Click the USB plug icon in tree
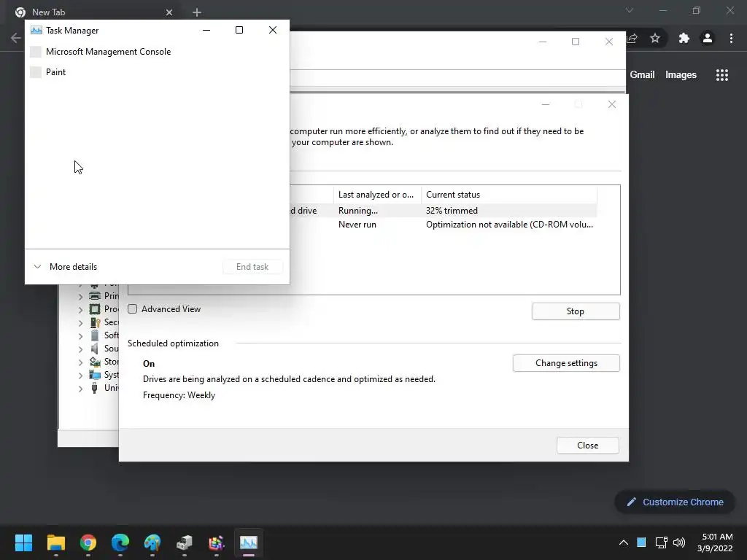This screenshot has width=747, height=560. 95,388
